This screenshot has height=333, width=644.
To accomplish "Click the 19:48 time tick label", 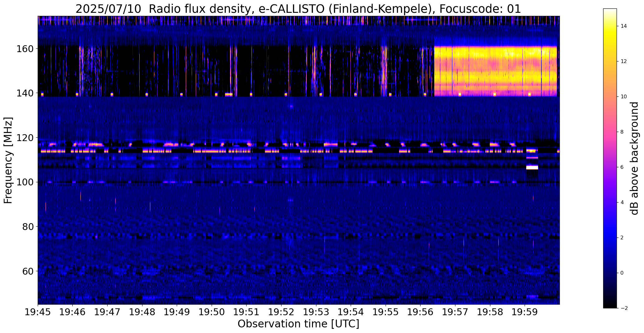I will 142,312.
